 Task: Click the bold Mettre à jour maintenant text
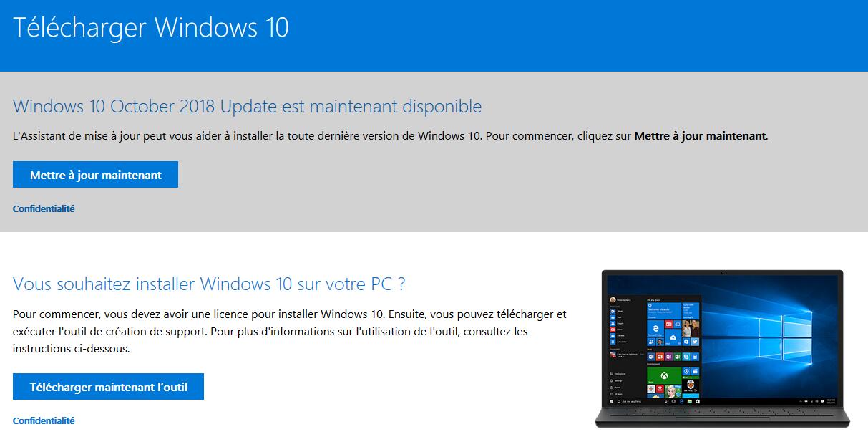[x=700, y=135]
